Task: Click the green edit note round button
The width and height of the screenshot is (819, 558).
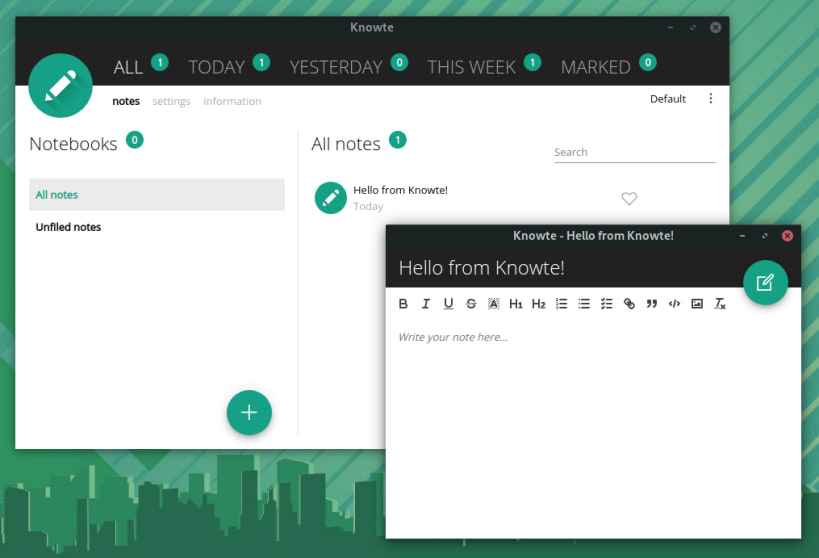Action: point(765,283)
